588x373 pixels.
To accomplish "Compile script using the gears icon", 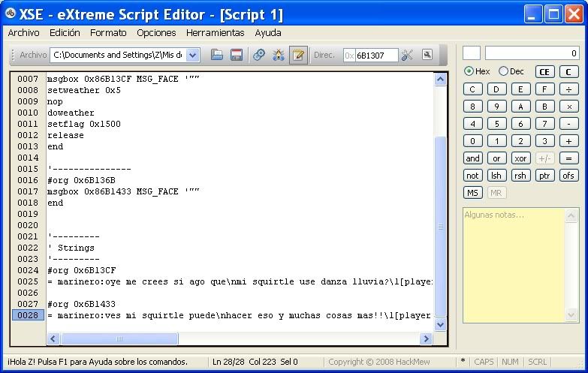I will 259,55.
